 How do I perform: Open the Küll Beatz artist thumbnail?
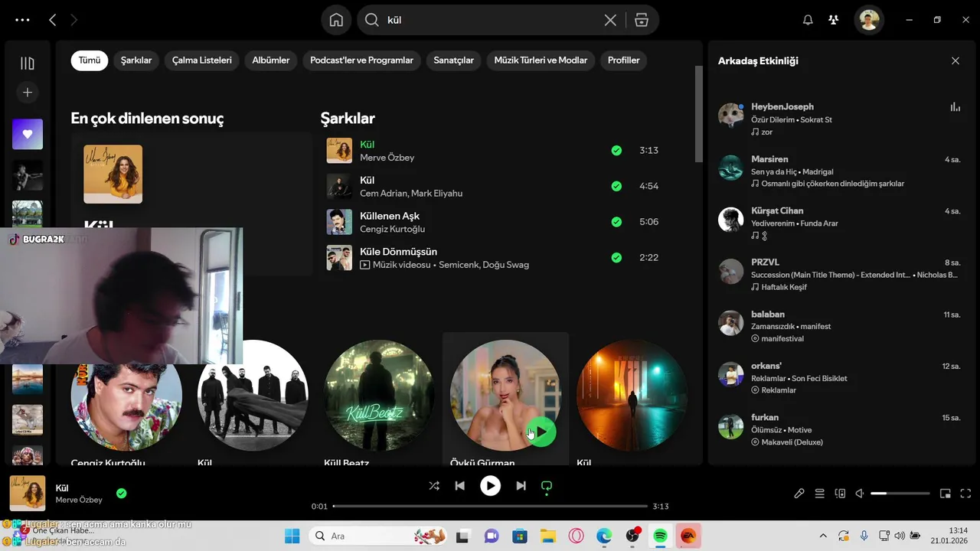379,396
